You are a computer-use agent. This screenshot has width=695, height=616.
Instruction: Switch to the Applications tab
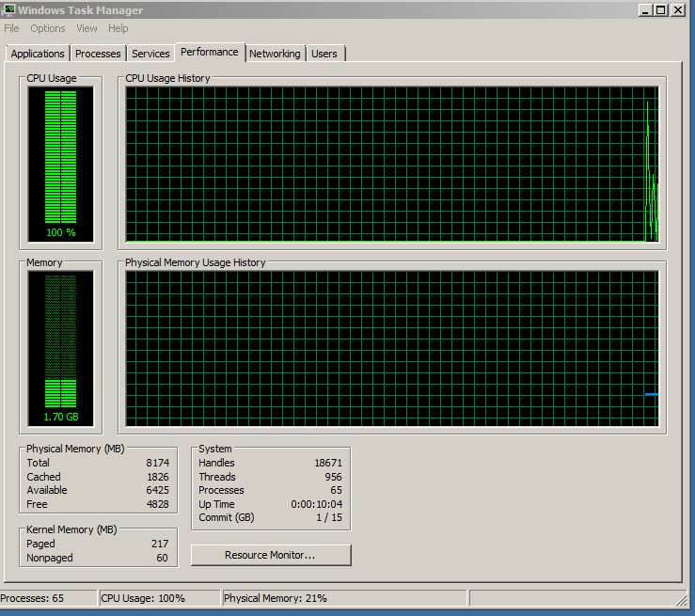pos(38,54)
